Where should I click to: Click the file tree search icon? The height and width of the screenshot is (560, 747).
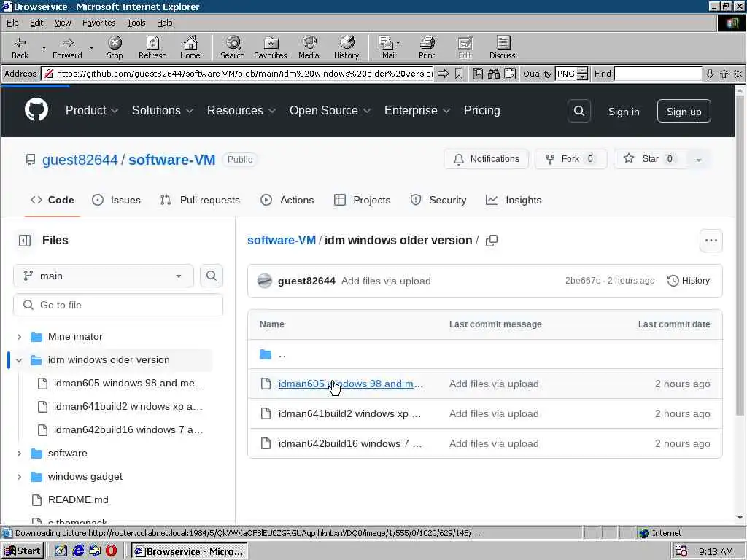(x=212, y=276)
